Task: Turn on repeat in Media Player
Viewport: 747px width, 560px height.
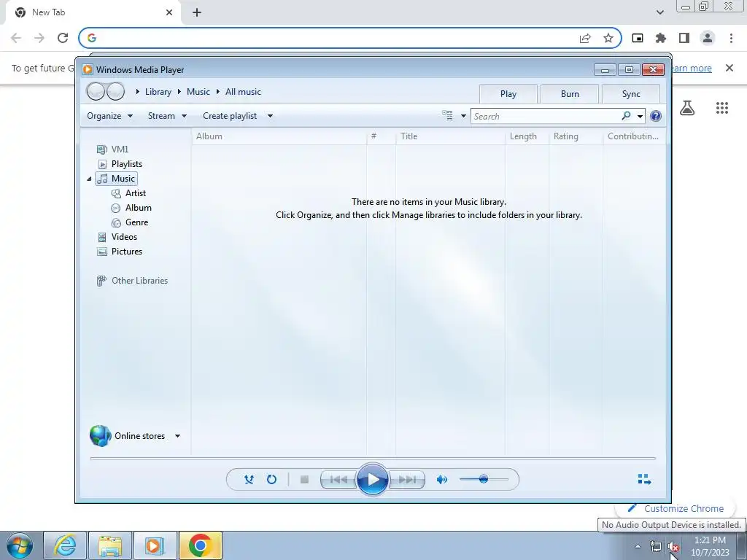Action: 271,480
